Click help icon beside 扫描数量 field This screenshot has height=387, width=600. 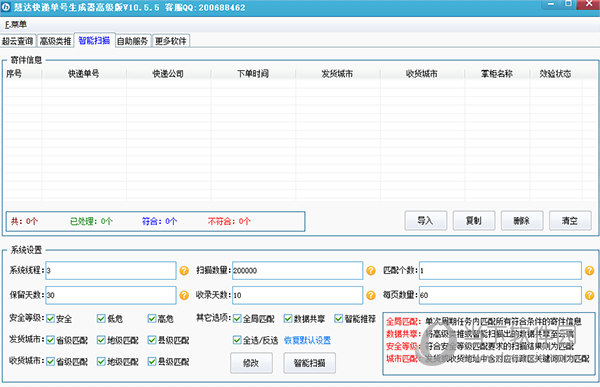click(x=371, y=271)
